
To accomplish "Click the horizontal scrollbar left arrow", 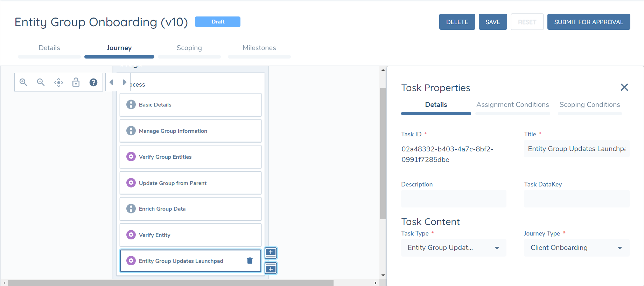I will click(4, 283).
